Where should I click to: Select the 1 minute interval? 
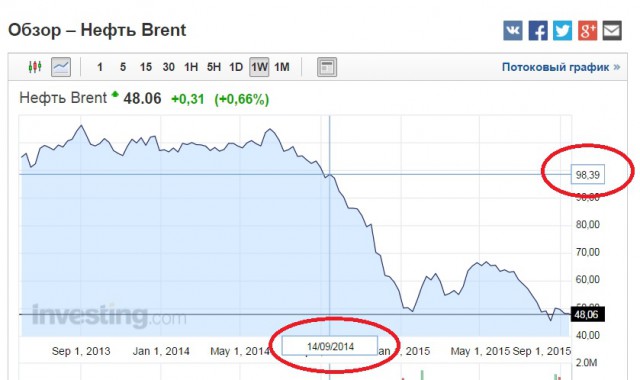(x=100, y=67)
